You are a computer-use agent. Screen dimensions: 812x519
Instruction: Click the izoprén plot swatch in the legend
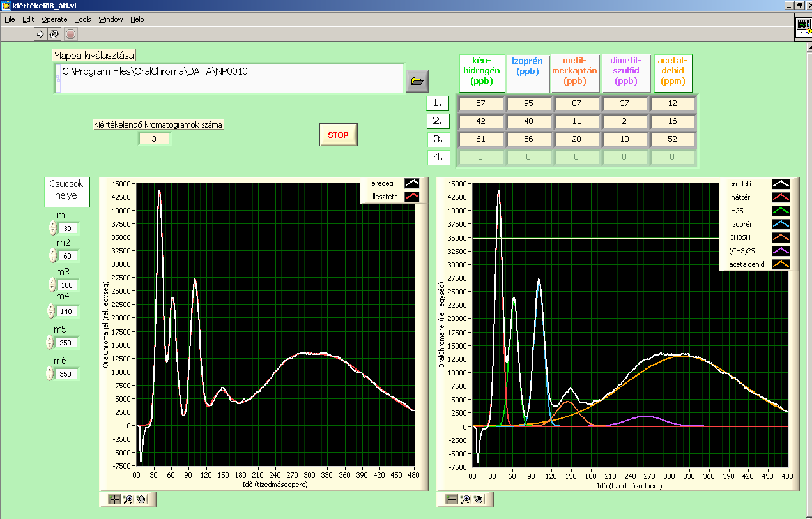pos(781,223)
